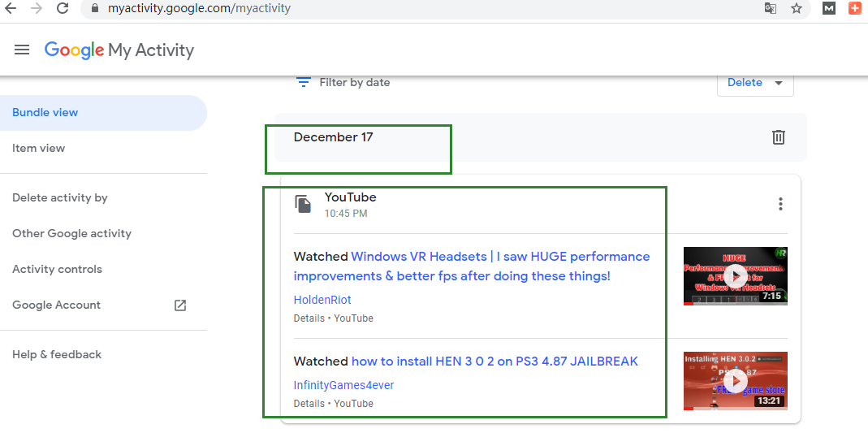Click the trash icon for December 17

click(x=778, y=137)
